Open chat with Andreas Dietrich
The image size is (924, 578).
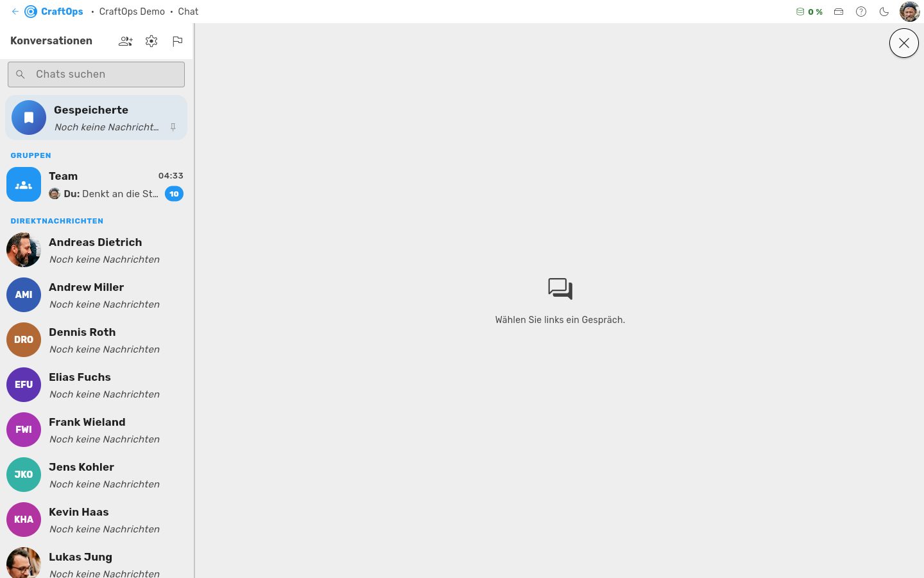click(96, 250)
